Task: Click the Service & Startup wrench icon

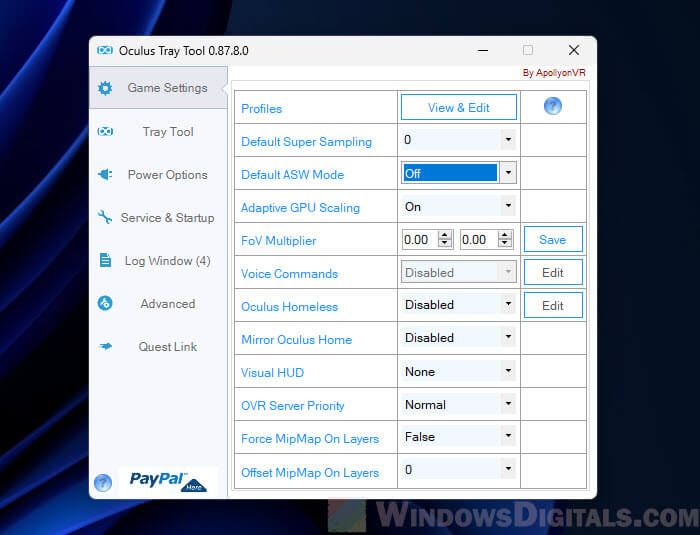Action: pos(105,217)
